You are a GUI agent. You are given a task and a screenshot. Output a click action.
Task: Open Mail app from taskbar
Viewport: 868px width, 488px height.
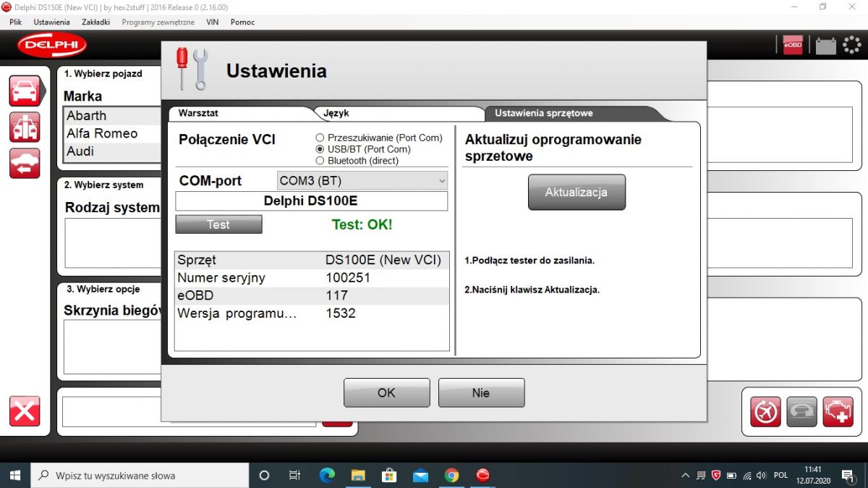(420, 475)
